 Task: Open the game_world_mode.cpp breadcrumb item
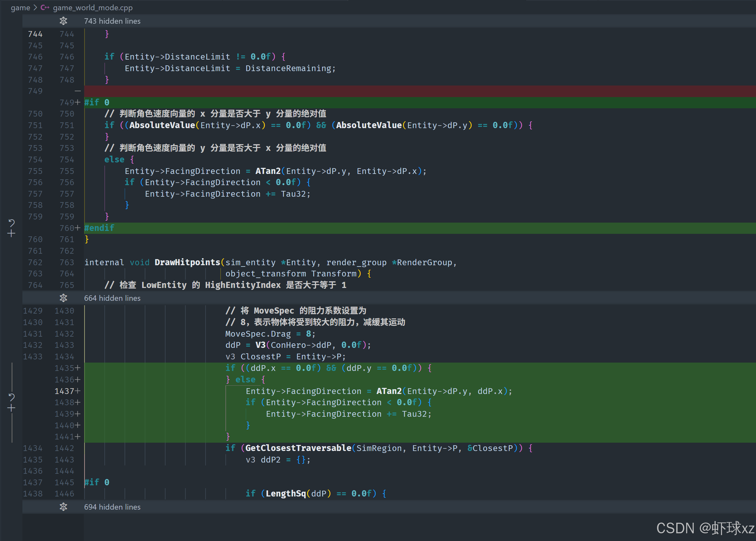(93, 7)
